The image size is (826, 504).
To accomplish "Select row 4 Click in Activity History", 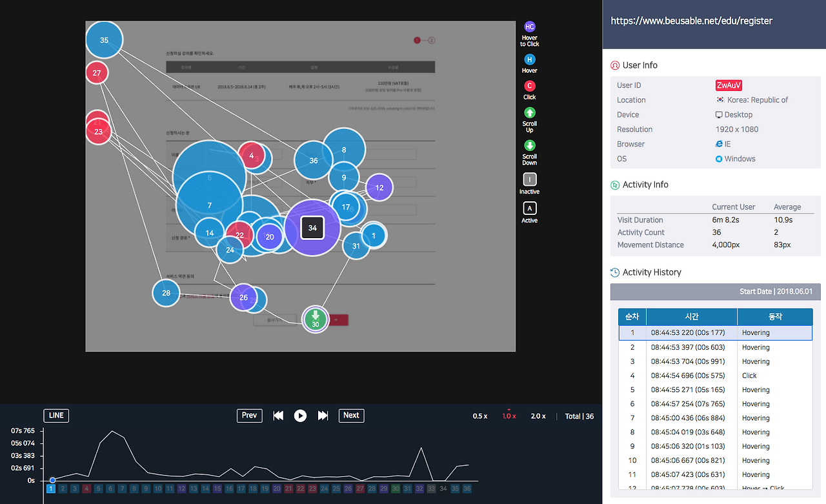I will point(715,376).
